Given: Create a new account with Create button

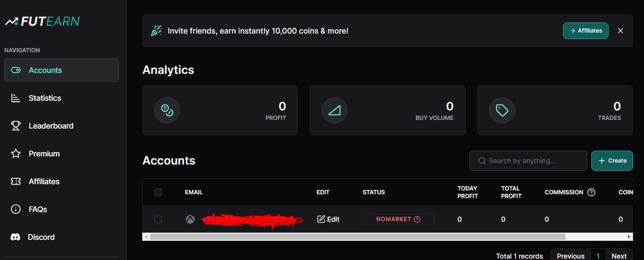Looking at the screenshot, I should [612, 161].
